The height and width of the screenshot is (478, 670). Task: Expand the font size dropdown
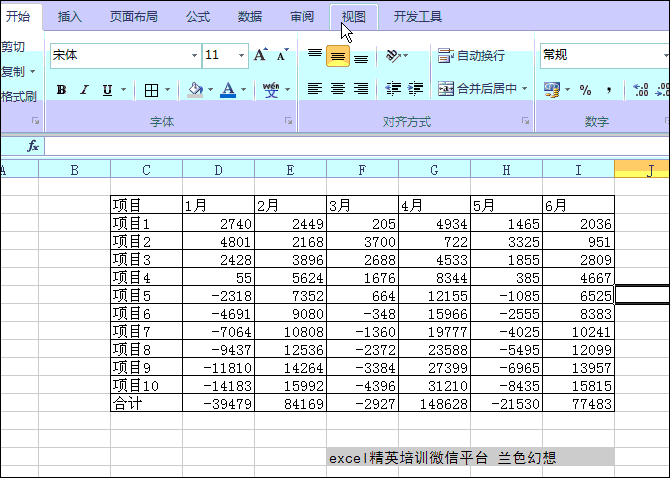(x=241, y=56)
